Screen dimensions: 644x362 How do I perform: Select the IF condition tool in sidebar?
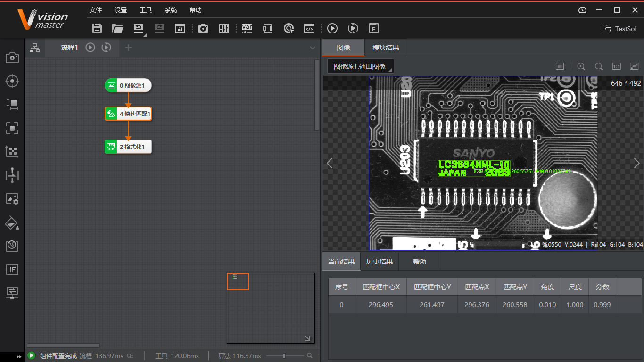tap(12, 270)
